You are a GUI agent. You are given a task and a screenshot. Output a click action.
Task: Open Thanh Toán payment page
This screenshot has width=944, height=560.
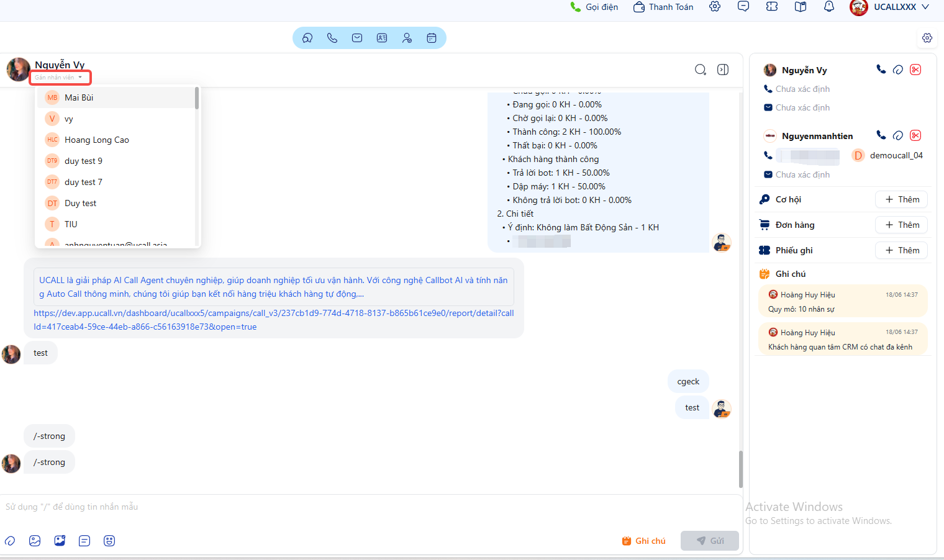pyautogui.click(x=663, y=7)
